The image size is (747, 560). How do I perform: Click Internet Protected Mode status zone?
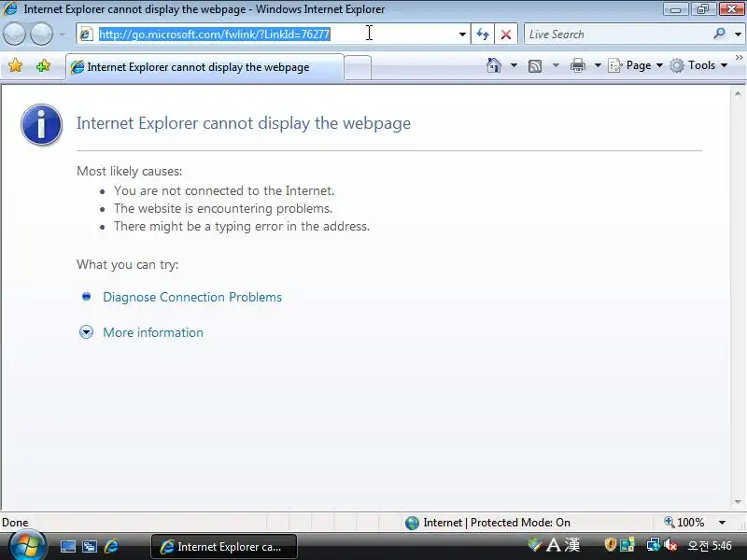click(x=487, y=523)
